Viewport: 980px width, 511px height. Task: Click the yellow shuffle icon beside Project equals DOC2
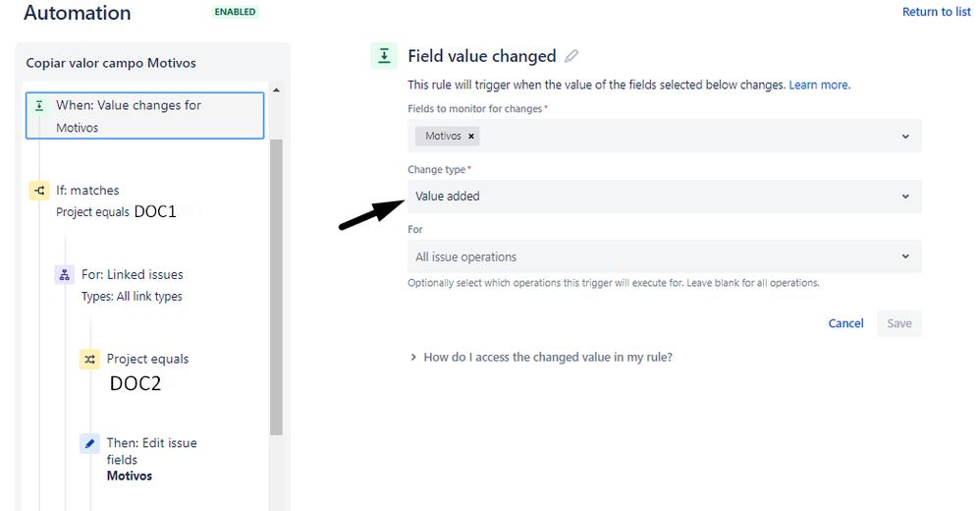coord(90,359)
